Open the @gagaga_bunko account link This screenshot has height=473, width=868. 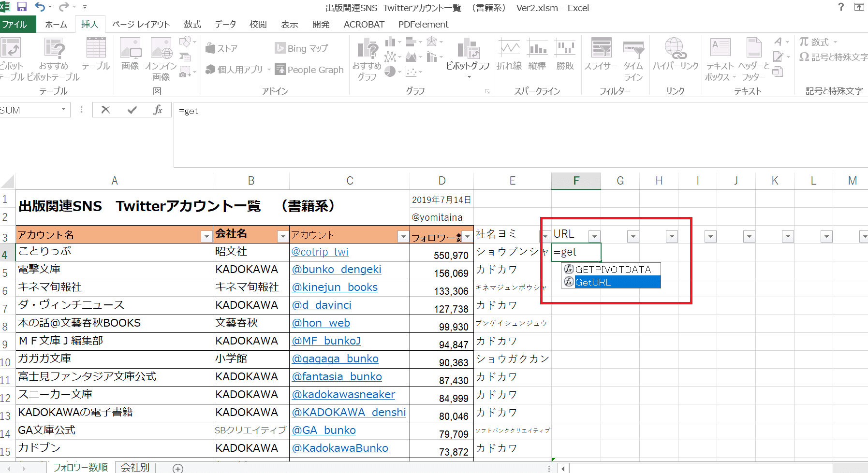coord(335,358)
